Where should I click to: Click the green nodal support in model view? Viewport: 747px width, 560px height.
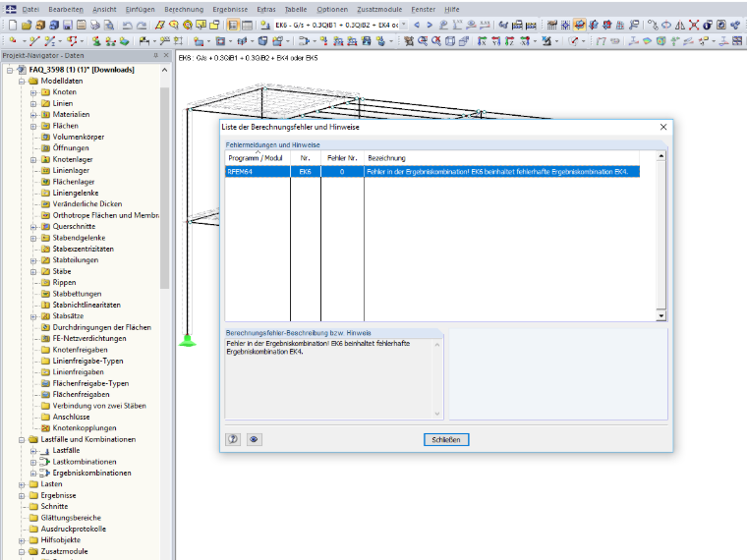click(x=187, y=341)
